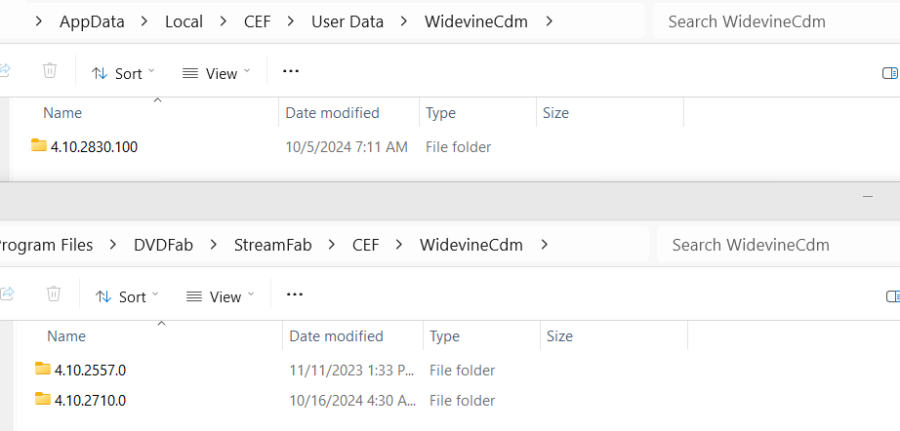Open the 4.10.2710.0 folder
The width and height of the screenshot is (900, 431).
(89, 401)
